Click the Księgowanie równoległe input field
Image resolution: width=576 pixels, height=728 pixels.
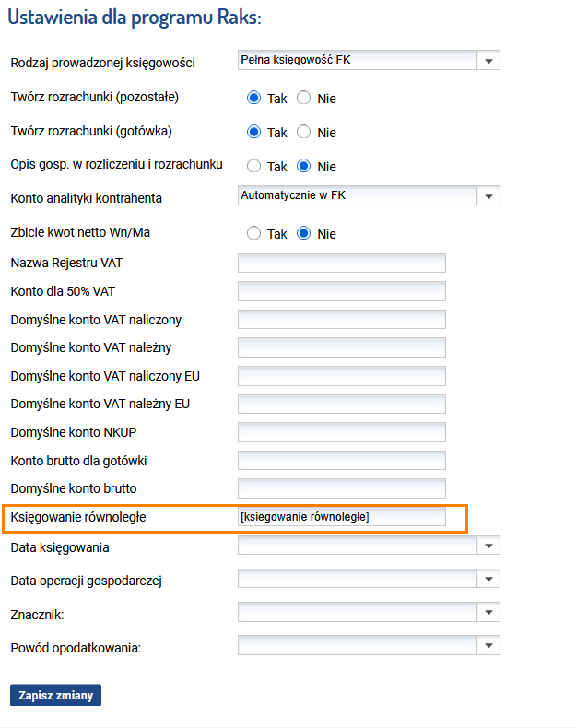click(x=342, y=517)
